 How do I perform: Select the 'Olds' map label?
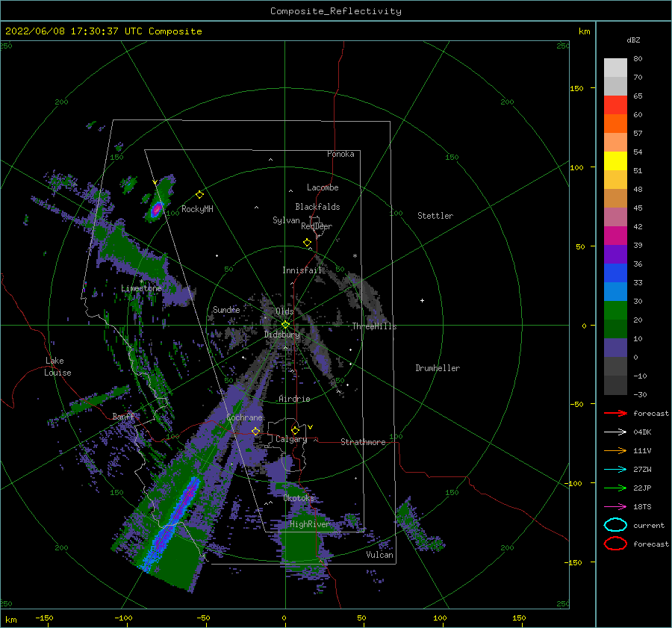click(x=284, y=311)
